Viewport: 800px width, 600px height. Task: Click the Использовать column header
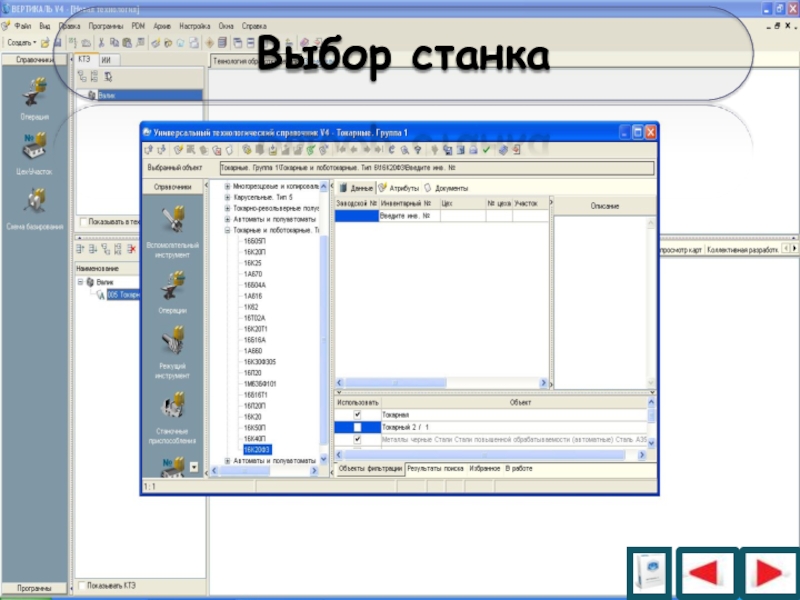coord(358,403)
